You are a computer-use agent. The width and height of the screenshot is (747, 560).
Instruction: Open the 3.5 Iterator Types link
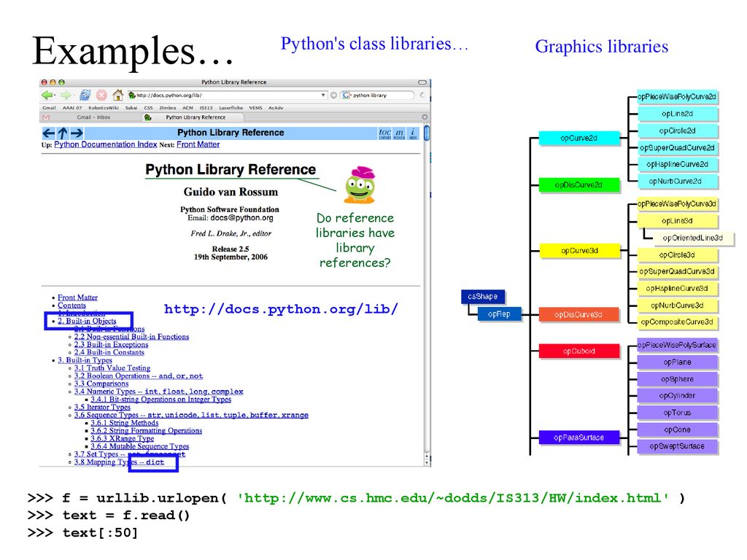click(x=102, y=407)
